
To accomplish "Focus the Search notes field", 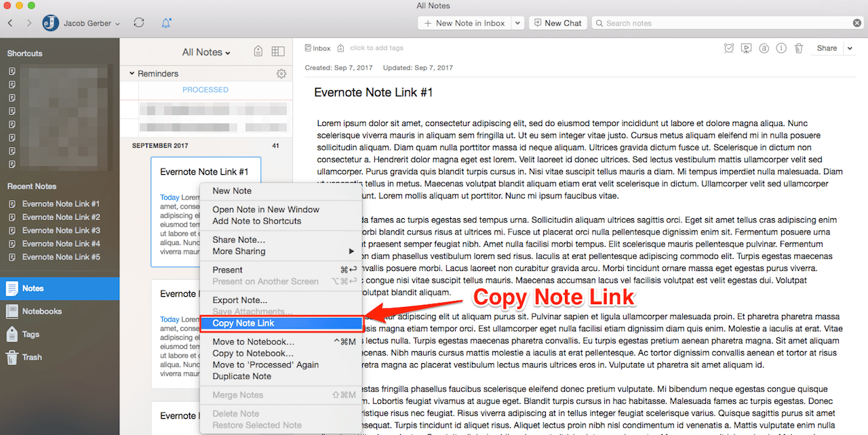I will 728,23.
